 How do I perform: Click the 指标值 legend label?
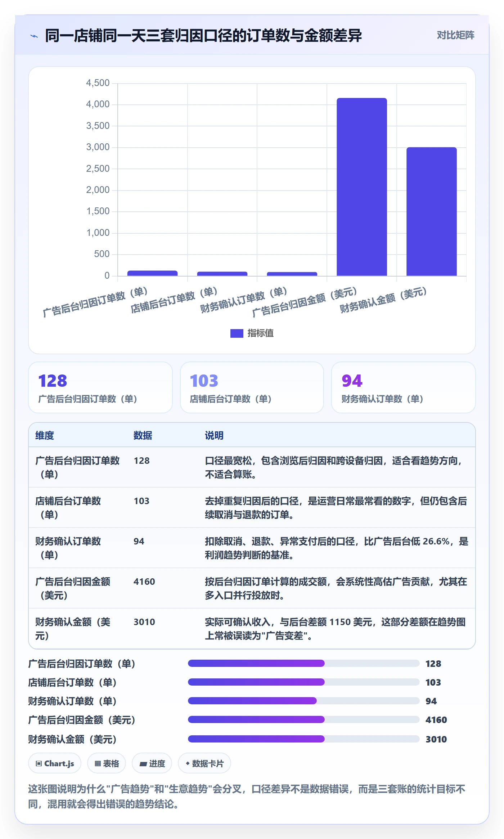(260, 333)
